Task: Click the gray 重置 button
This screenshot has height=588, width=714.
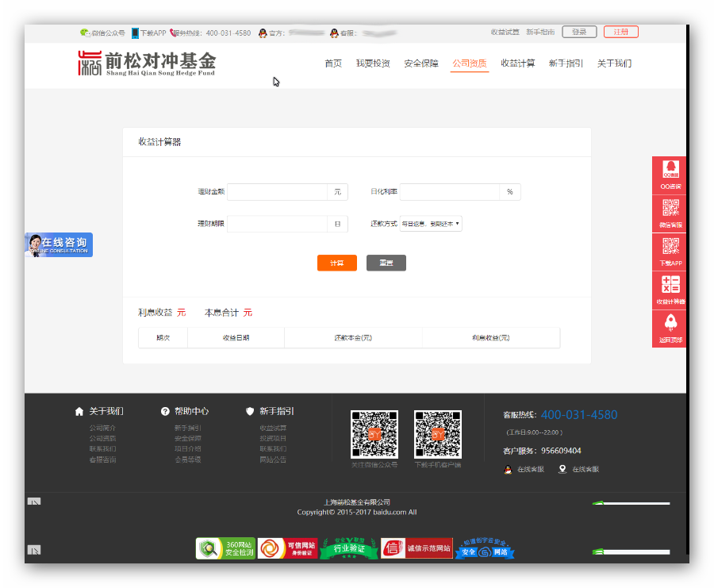Action: pos(386,263)
